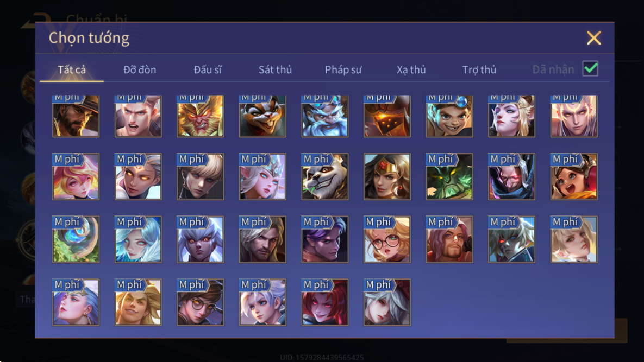
Task: Choose the golden monkey king hero
Action: click(x=201, y=116)
